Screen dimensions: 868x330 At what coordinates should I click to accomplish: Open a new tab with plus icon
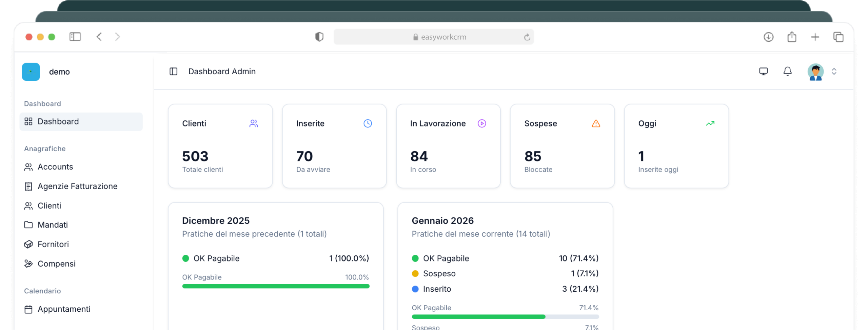[815, 37]
